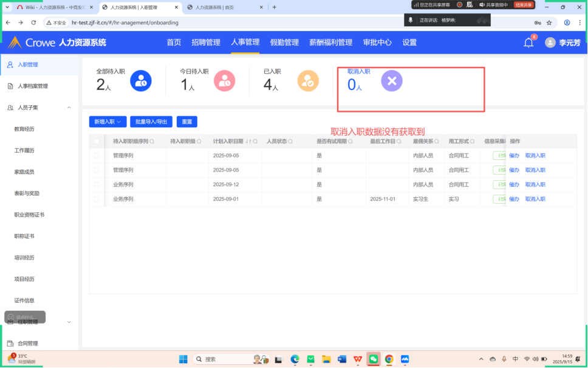588x368 pixels.
Task: Click the blue 全部待入职 clock-person icon
Action: (141, 81)
